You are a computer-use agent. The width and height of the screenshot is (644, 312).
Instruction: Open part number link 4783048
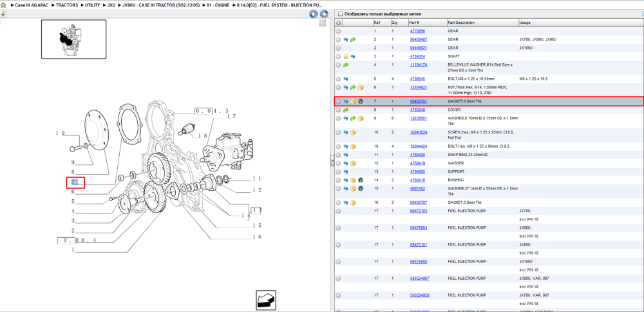coord(417,110)
